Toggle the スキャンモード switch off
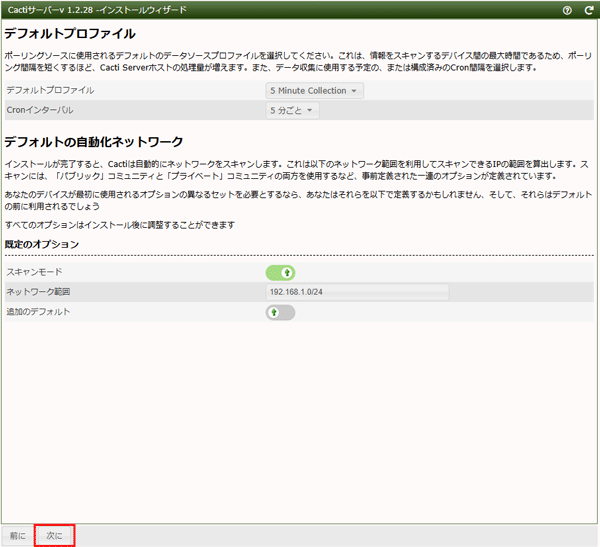This screenshot has width=600, height=547. 280,273
